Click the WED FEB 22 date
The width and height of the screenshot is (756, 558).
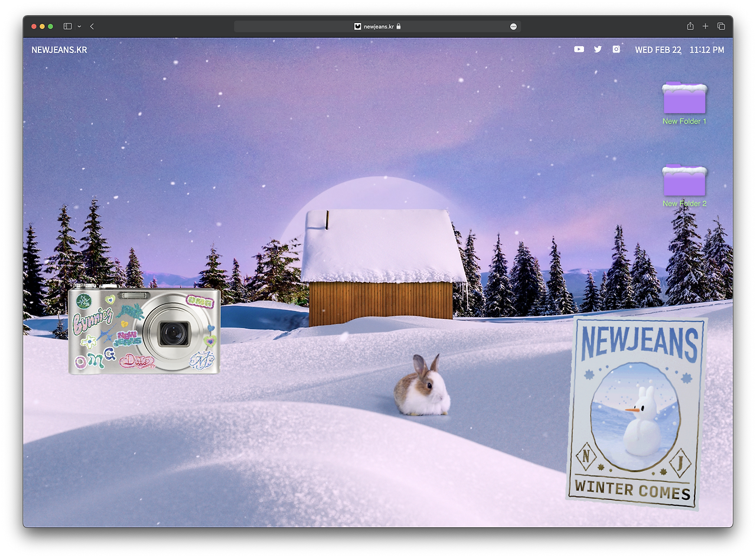658,50
